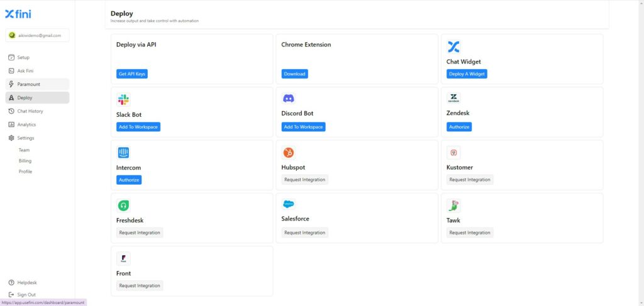Click the Paramount lightning bolt icon
This screenshot has height=306, width=644.
coord(11,84)
